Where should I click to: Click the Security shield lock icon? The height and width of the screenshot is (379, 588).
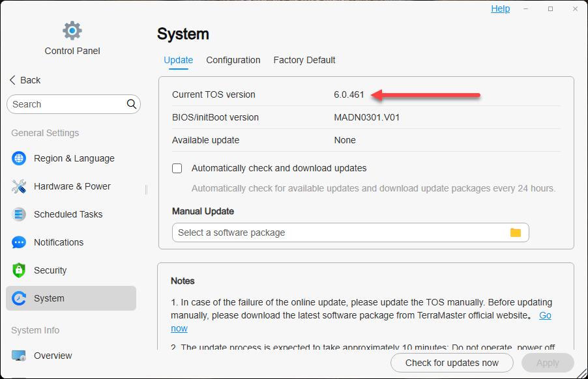pyautogui.click(x=19, y=270)
